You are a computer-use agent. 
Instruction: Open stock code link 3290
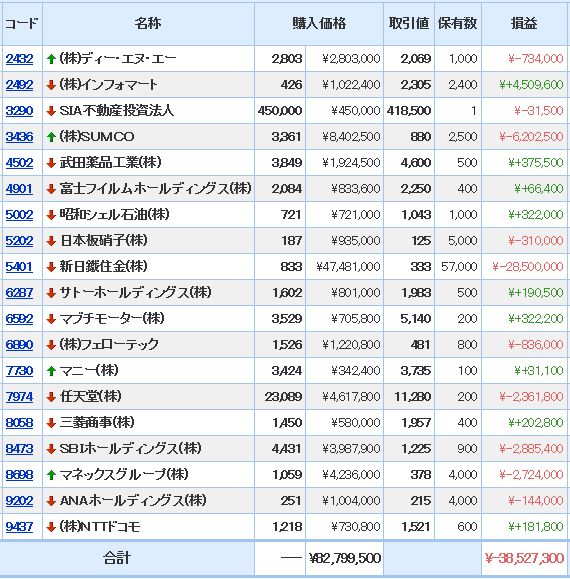point(19,111)
